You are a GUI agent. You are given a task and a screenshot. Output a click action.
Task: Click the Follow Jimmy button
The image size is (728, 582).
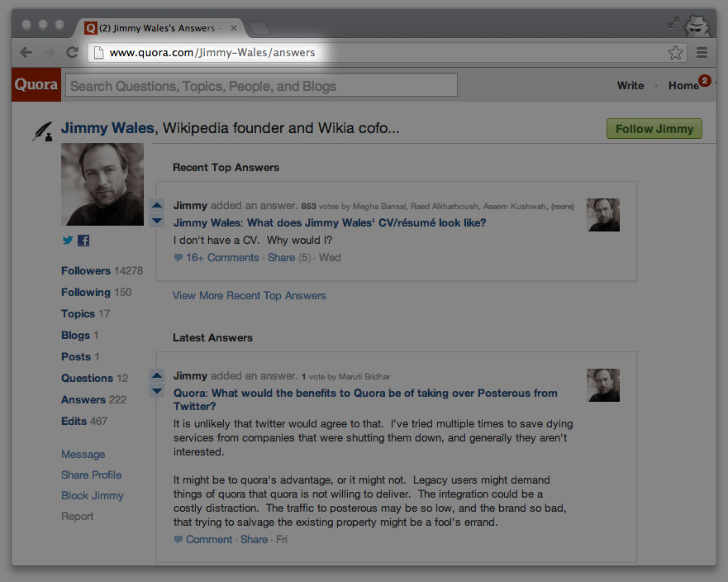654,129
